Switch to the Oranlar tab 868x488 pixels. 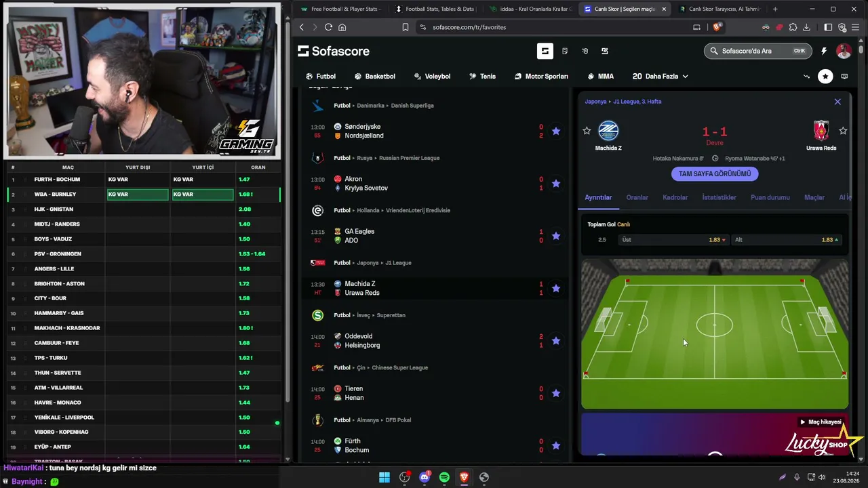pos(637,197)
